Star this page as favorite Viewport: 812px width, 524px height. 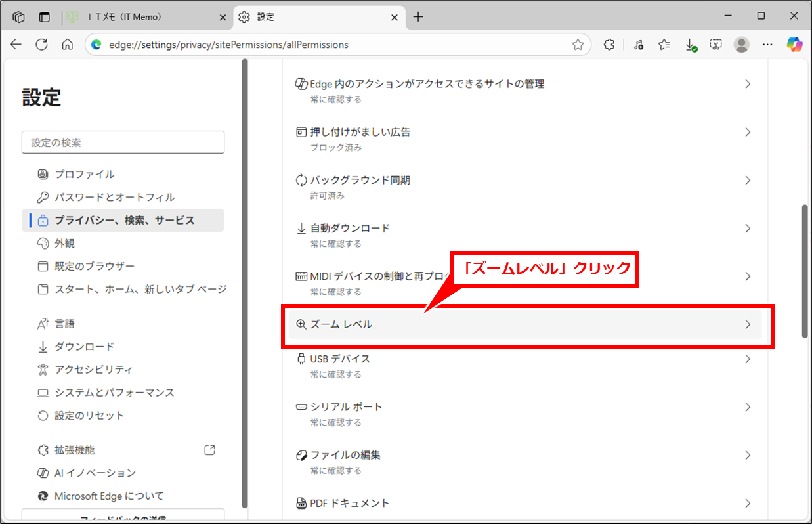[x=578, y=45]
